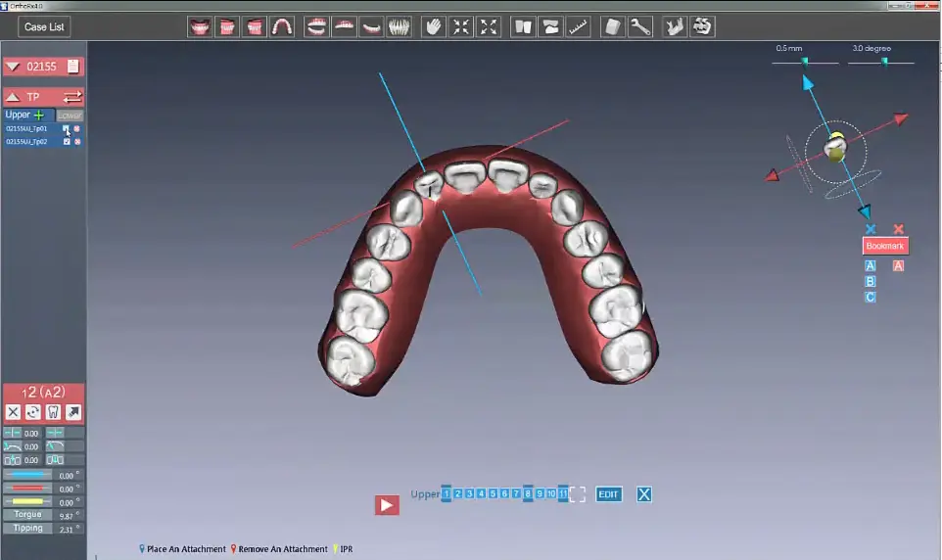The height and width of the screenshot is (560, 942).
Task: Show only the upper arch
Action: pyautogui.click(x=344, y=27)
